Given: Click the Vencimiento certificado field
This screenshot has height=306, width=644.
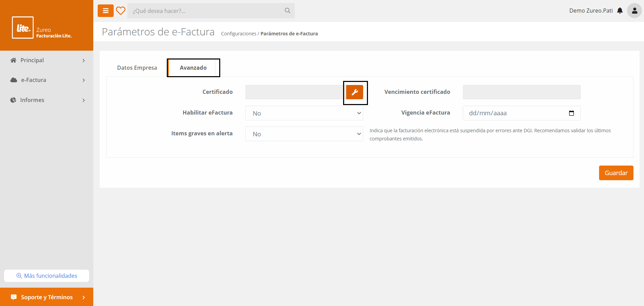Looking at the screenshot, I should (521, 92).
